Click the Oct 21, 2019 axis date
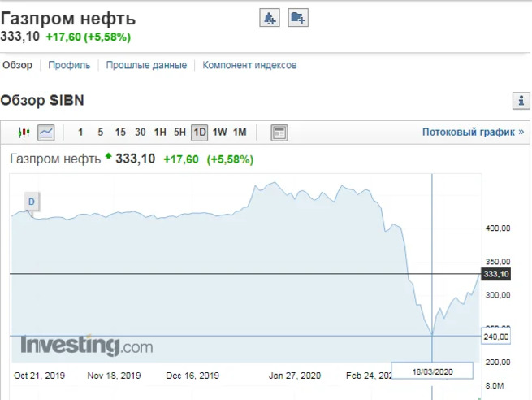This screenshot has height=400, width=532. point(39,376)
